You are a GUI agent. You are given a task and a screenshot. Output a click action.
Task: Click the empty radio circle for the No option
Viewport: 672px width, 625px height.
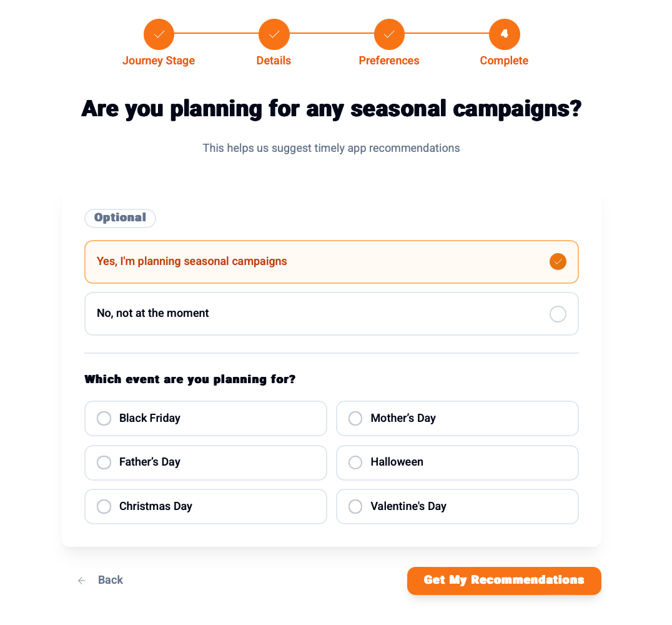[x=558, y=314]
